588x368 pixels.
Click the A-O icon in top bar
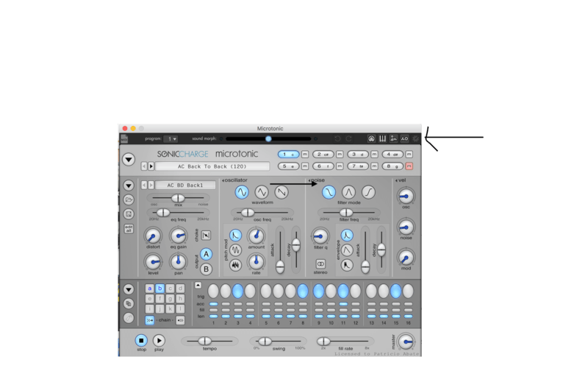click(405, 139)
